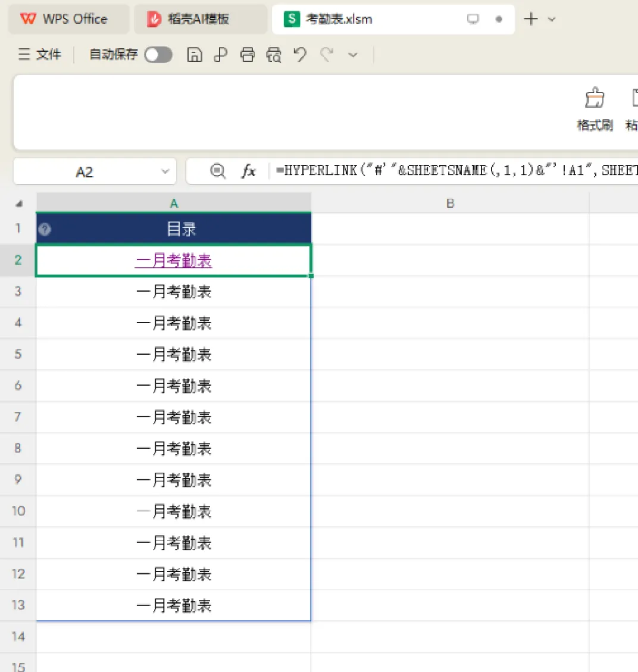Click the zoom magnifier in the formula bar
The width and height of the screenshot is (638, 672).
(218, 171)
